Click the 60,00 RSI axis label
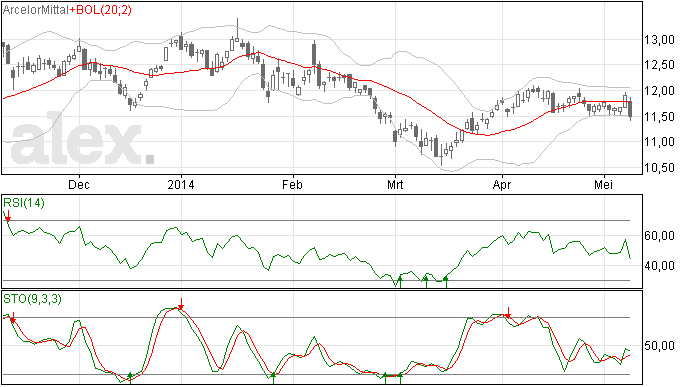690x387 pixels. click(659, 236)
